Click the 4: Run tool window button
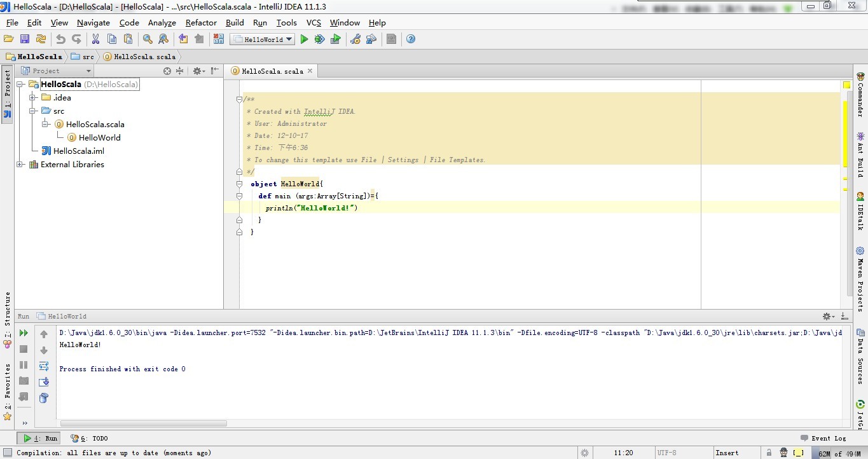This screenshot has height=459, width=868. (39, 438)
